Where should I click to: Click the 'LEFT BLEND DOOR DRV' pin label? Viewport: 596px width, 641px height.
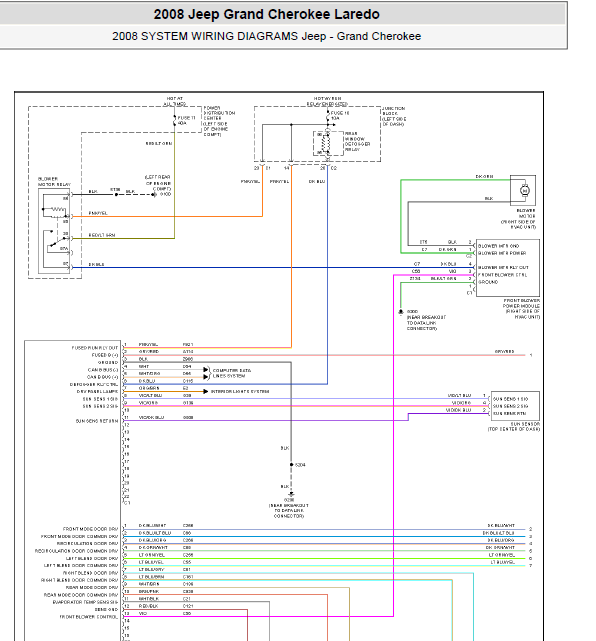92,558
